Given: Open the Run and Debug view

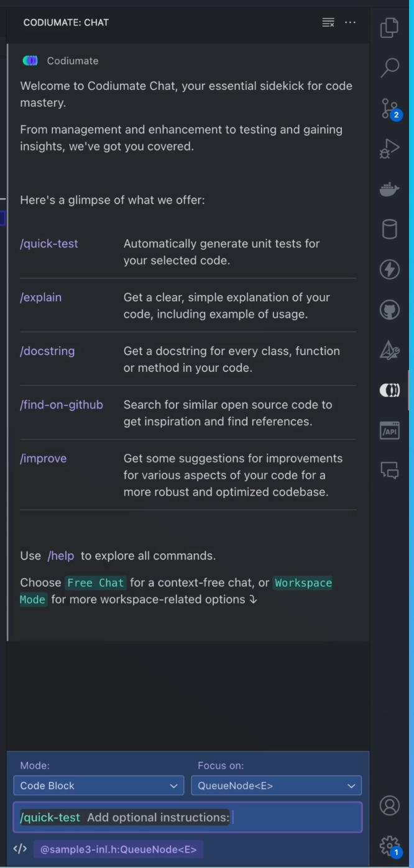Looking at the screenshot, I should [390, 149].
